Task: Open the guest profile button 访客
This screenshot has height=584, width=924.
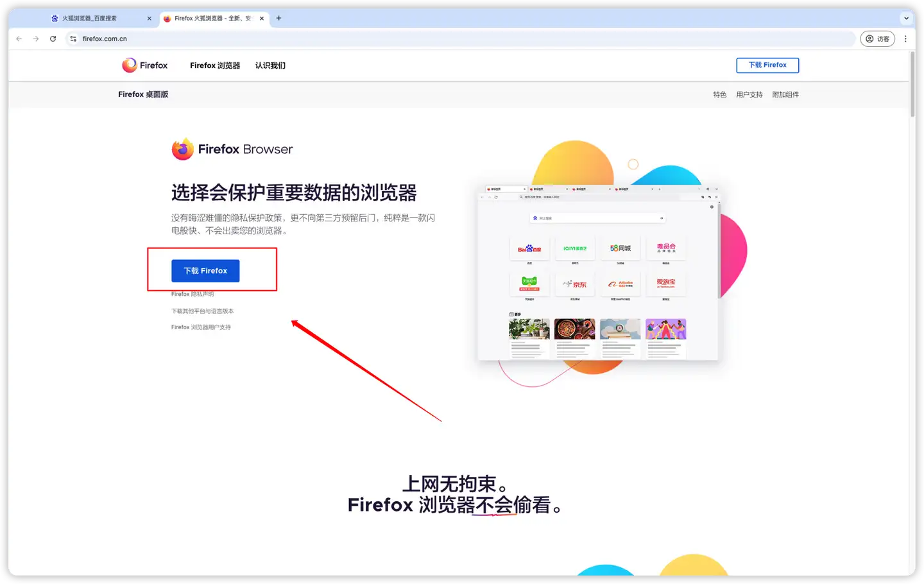Action: click(x=877, y=39)
